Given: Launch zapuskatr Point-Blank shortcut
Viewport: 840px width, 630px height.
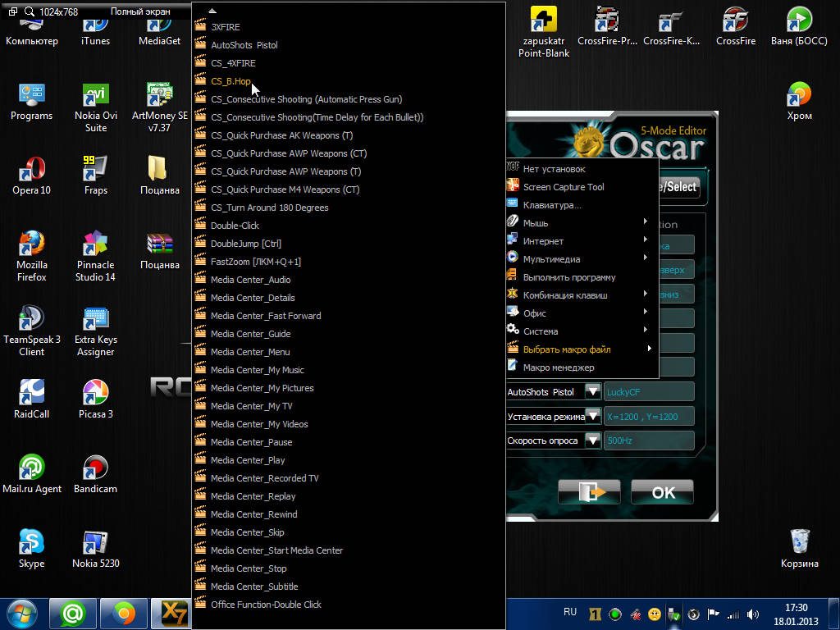Looking at the screenshot, I should coord(544,33).
